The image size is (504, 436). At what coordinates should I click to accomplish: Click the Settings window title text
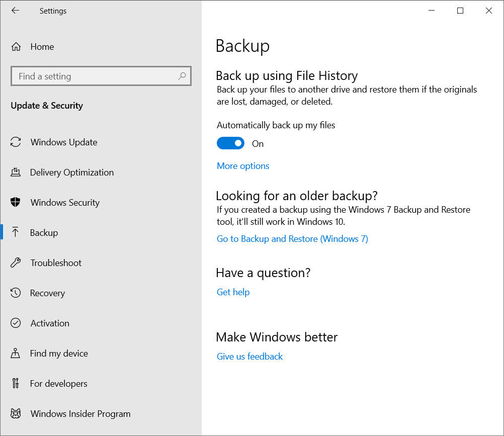click(x=53, y=11)
